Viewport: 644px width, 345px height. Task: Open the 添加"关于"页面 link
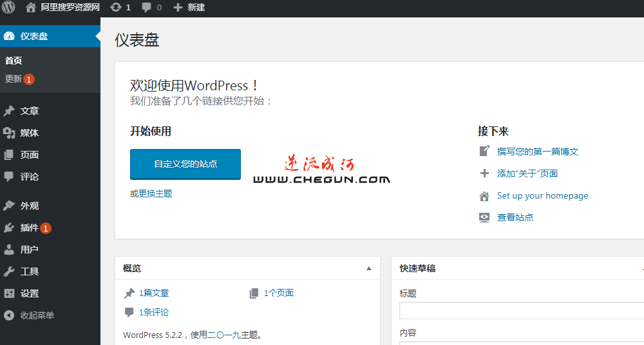click(x=527, y=173)
